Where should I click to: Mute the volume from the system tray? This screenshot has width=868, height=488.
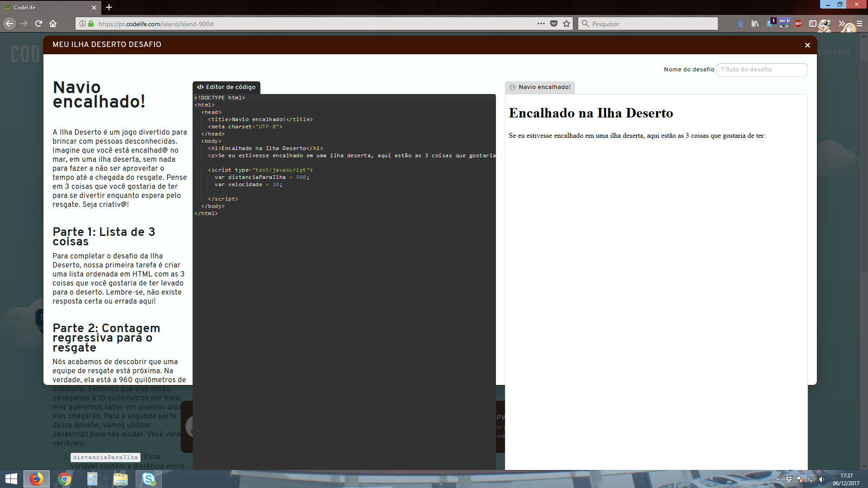click(x=822, y=479)
